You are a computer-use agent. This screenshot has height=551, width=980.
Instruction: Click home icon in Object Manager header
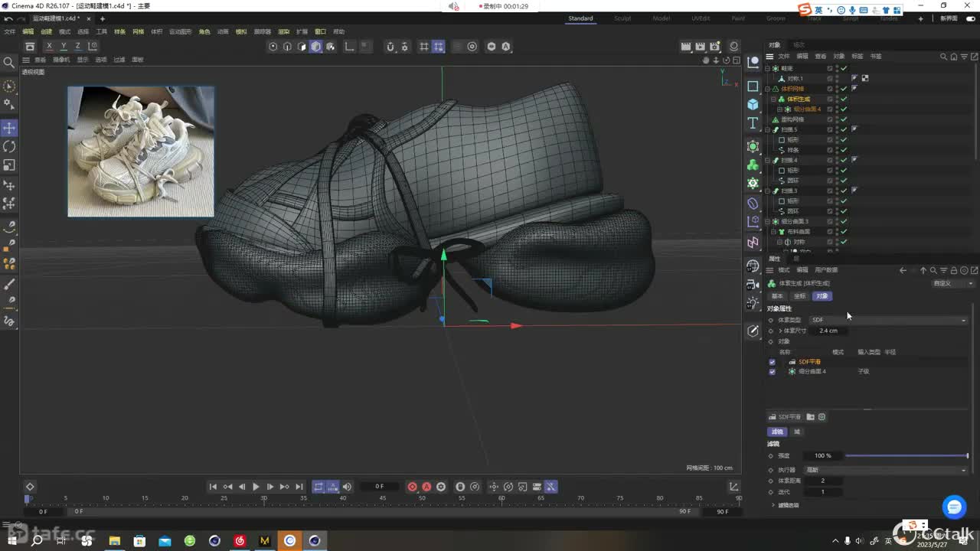[954, 57]
